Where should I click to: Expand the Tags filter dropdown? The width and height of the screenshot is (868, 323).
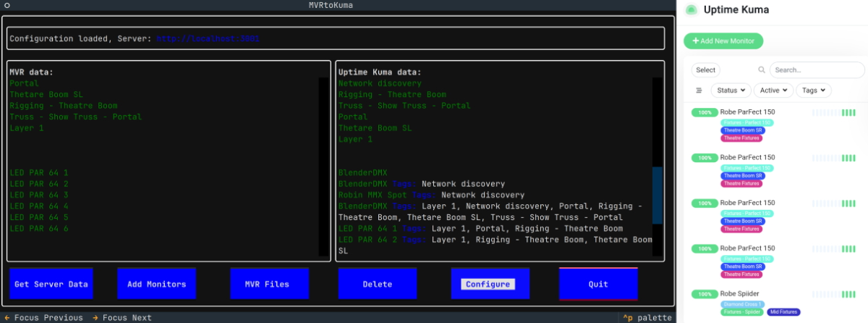(814, 91)
